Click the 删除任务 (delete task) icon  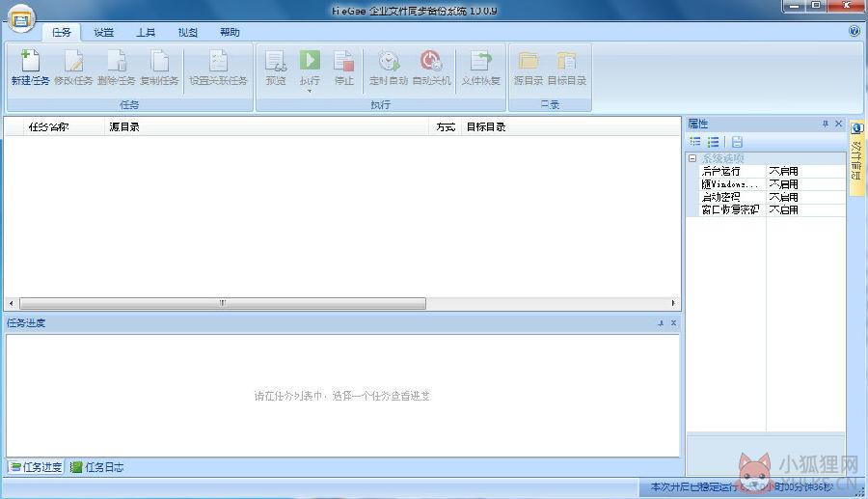[x=117, y=61]
